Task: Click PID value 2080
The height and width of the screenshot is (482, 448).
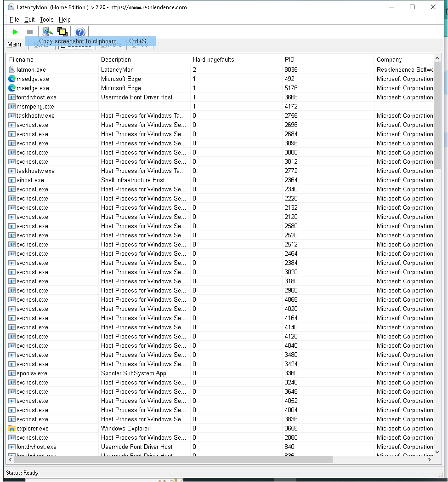Action: (291, 437)
